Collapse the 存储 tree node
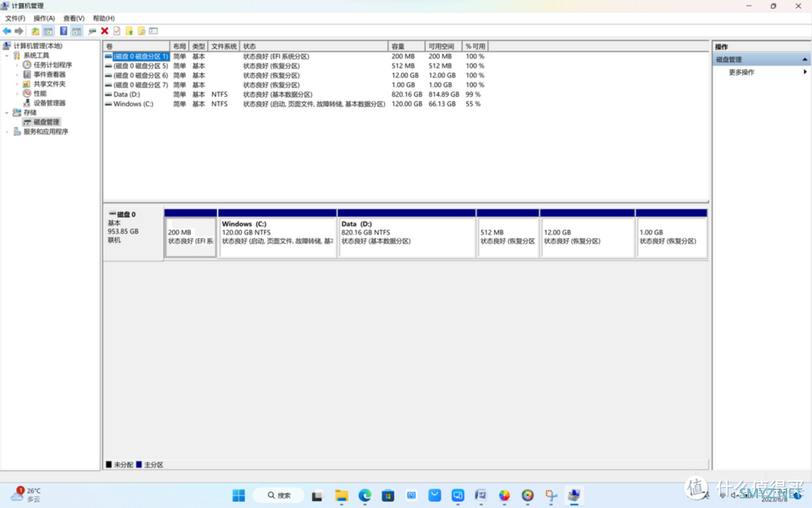 pyautogui.click(x=7, y=112)
